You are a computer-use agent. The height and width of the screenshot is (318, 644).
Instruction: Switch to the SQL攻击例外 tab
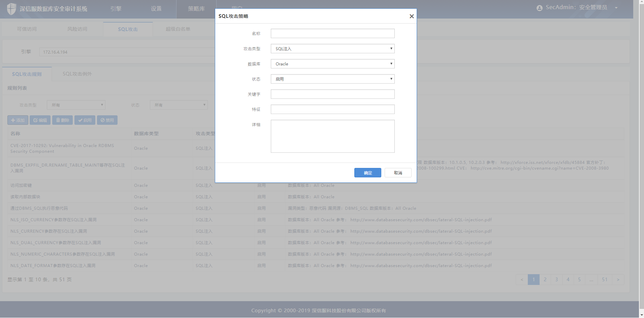(x=77, y=74)
